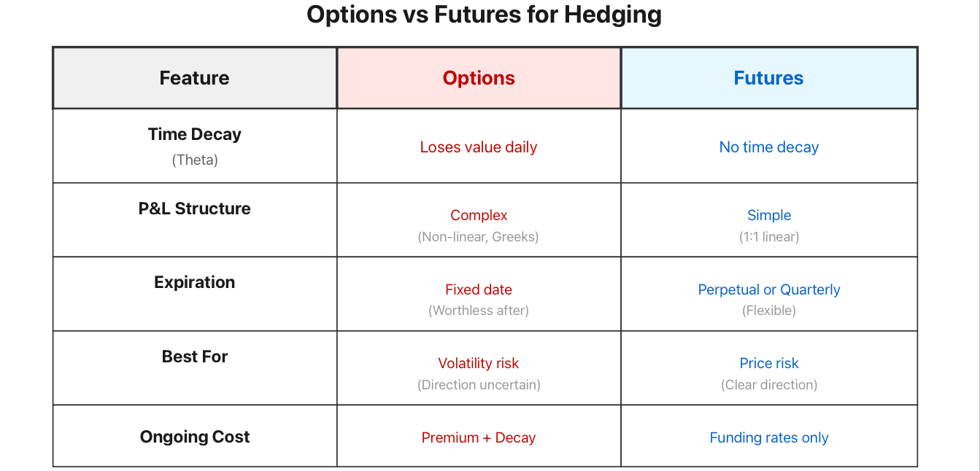Click the '(Non-linear, Greeks)' subtext
Screen dimensions: 980x471
(479, 237)
